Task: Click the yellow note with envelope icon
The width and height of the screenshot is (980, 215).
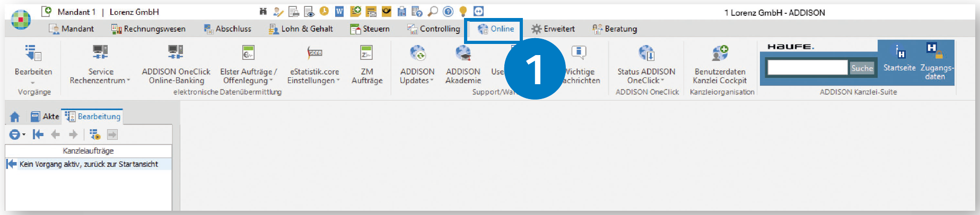Action: [371, 11]
